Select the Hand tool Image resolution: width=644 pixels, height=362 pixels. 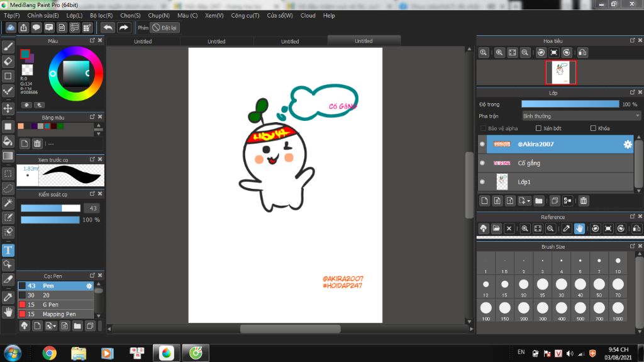coord(8,312)
